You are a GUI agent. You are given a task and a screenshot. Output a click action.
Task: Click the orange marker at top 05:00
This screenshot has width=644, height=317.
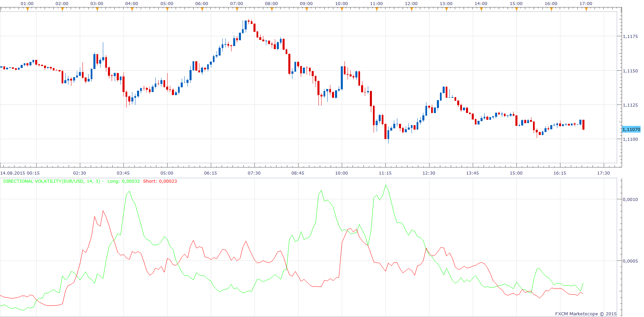tap(167, 9)
